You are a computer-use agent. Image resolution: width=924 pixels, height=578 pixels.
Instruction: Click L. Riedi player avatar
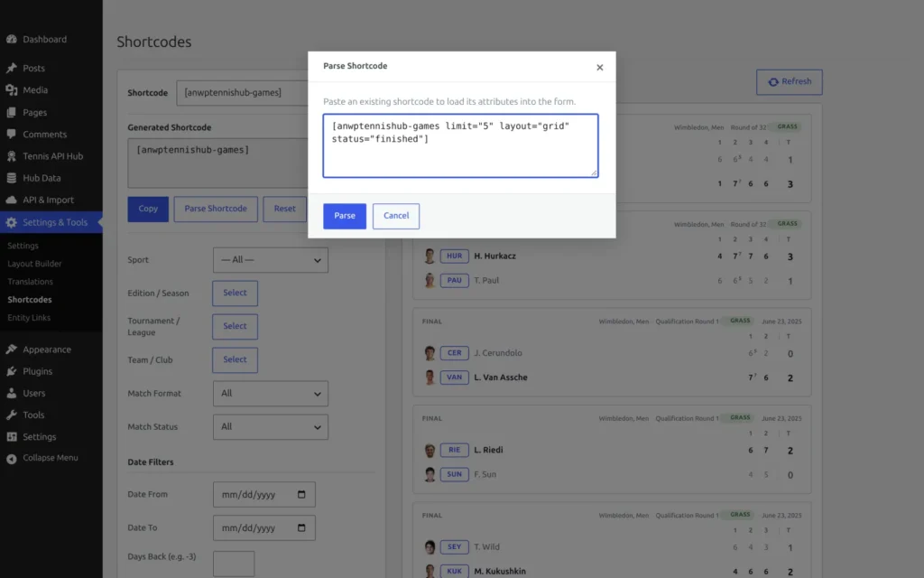tap(430, 450)
